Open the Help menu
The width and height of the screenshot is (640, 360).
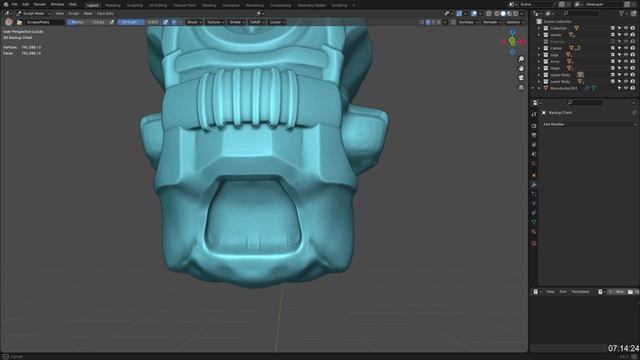(x=73, y=4)
